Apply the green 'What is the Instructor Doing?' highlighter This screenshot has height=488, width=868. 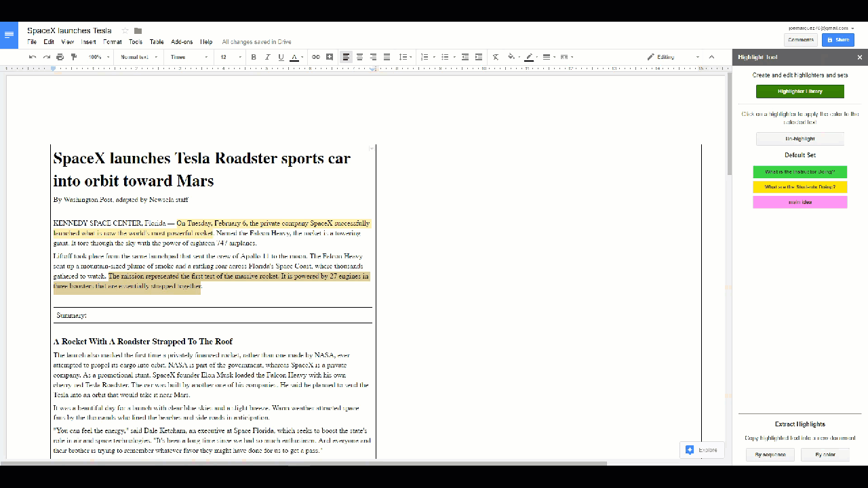[x=800, y=172]
